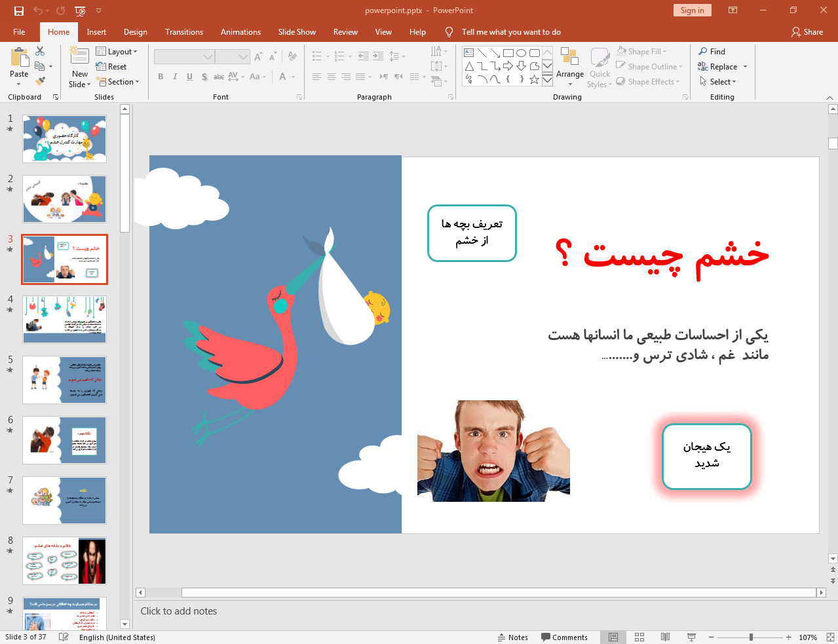Image resolution: width=838 pixels, height=644 pixels.
Task: Toggle italic formatting
Action: tap(174, 77)
